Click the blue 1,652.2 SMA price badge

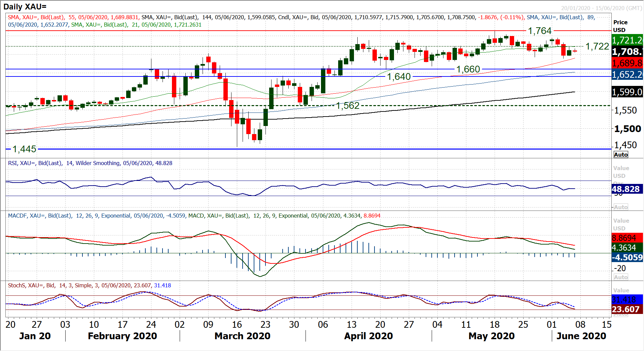click(x=627, y=74)
